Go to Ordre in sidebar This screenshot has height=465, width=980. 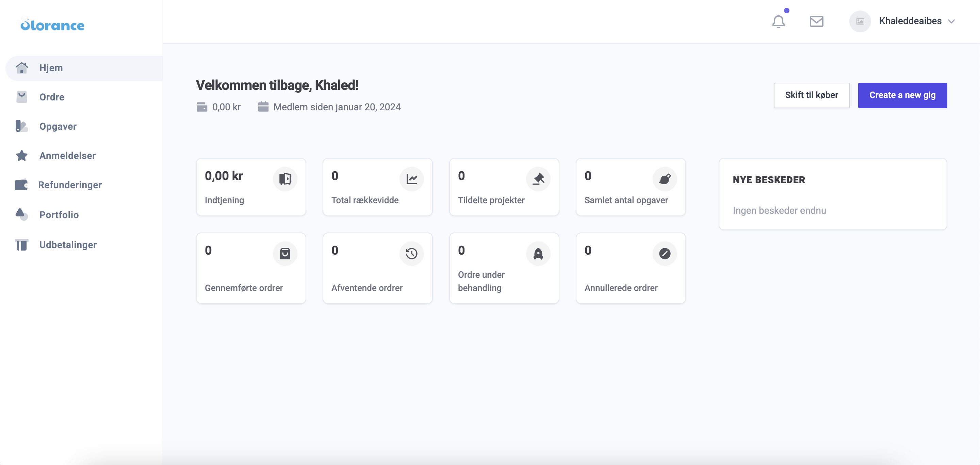52,97
